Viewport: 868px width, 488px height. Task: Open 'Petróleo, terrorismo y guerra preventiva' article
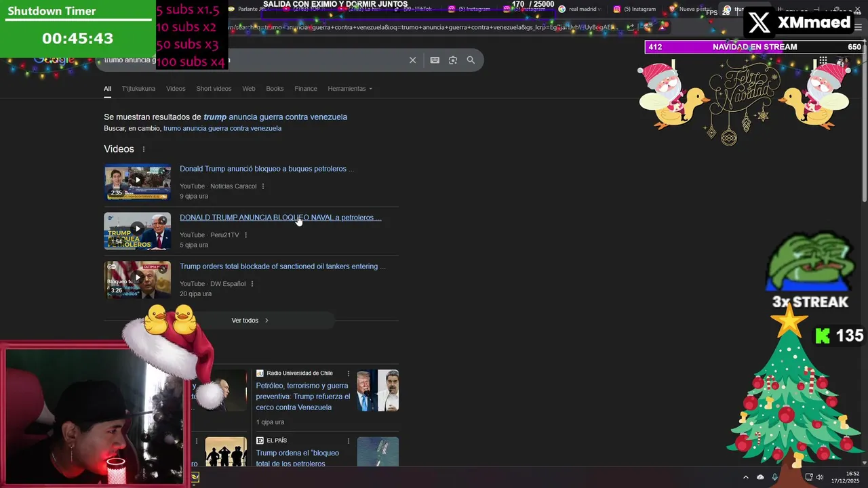point(303,396)
